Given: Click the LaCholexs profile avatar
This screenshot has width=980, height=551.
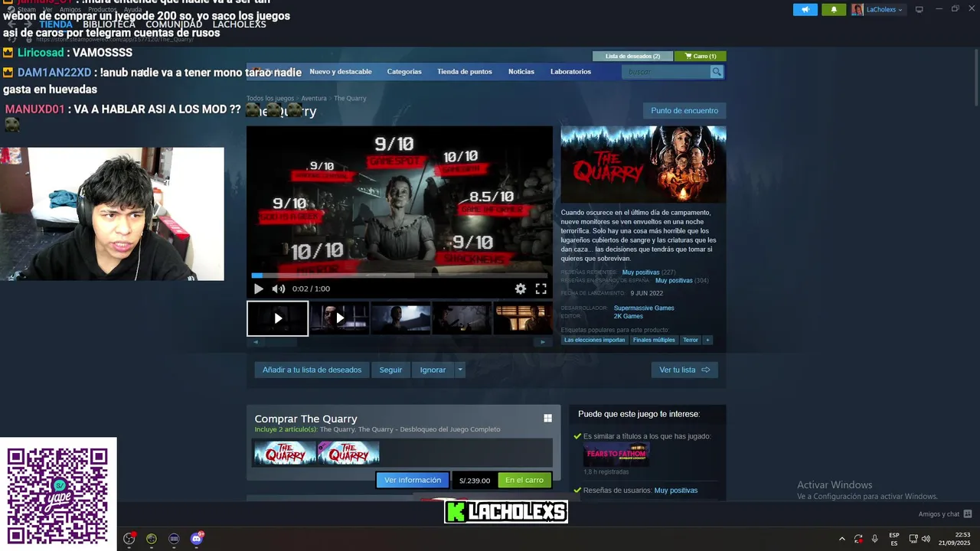Looking at the screenshot, I should (857, 9).
